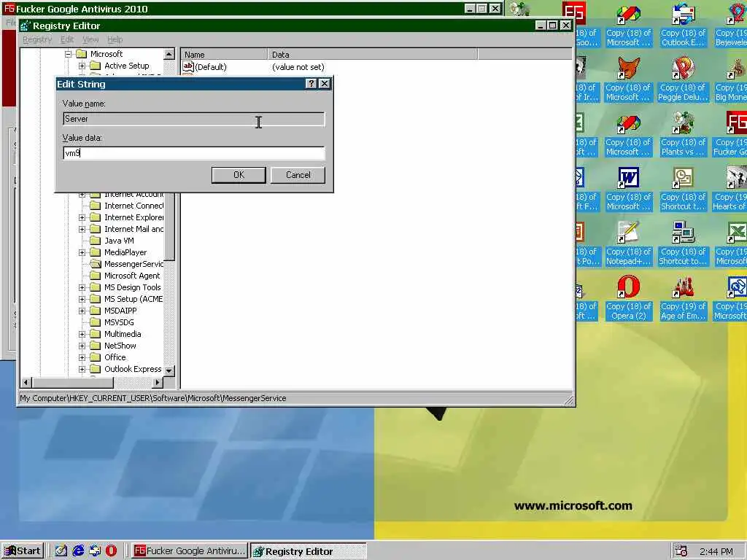Viewport: 747px width, 560px height.
Task: Click the system tray icon beside clock
Action: [681, 551]
